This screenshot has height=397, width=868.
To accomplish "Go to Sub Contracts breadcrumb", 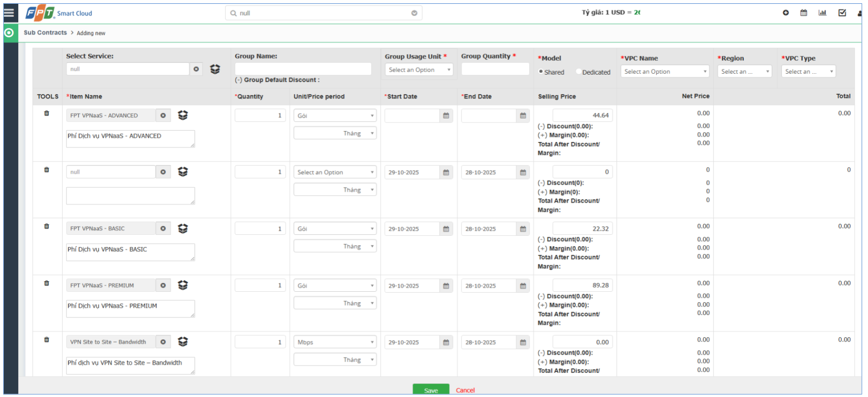I will pyautogui.click(x=45, y=33).
